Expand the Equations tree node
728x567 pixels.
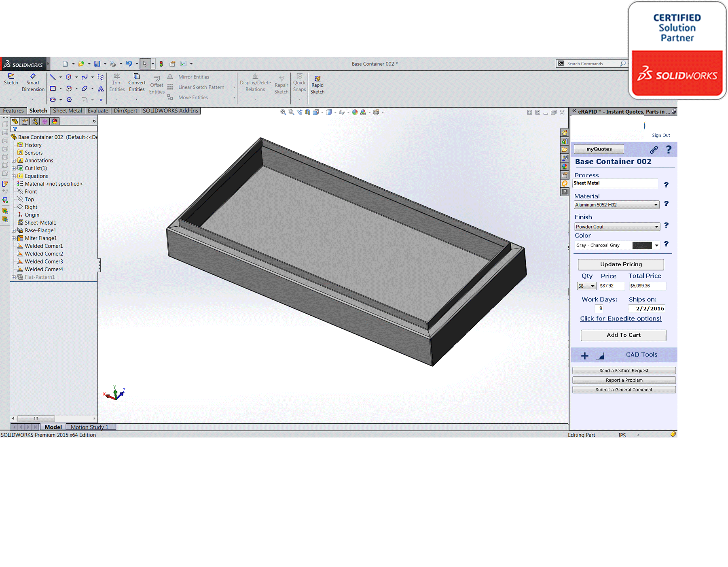(14, 176)
